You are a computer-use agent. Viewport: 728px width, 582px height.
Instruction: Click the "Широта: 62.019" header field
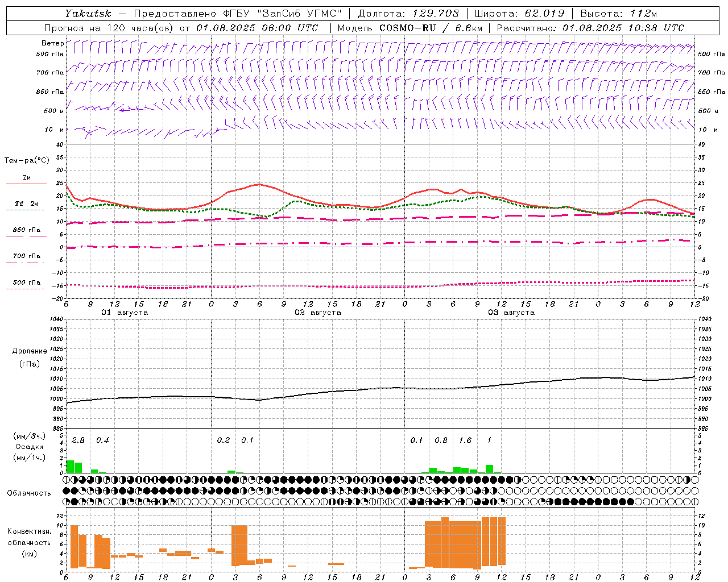(520, 14)
